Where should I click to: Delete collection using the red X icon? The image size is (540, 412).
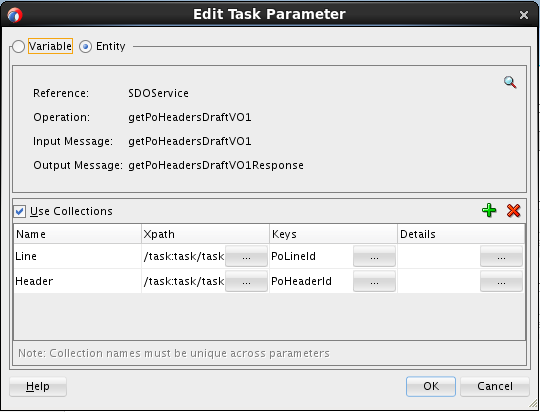tap(513, 210)
